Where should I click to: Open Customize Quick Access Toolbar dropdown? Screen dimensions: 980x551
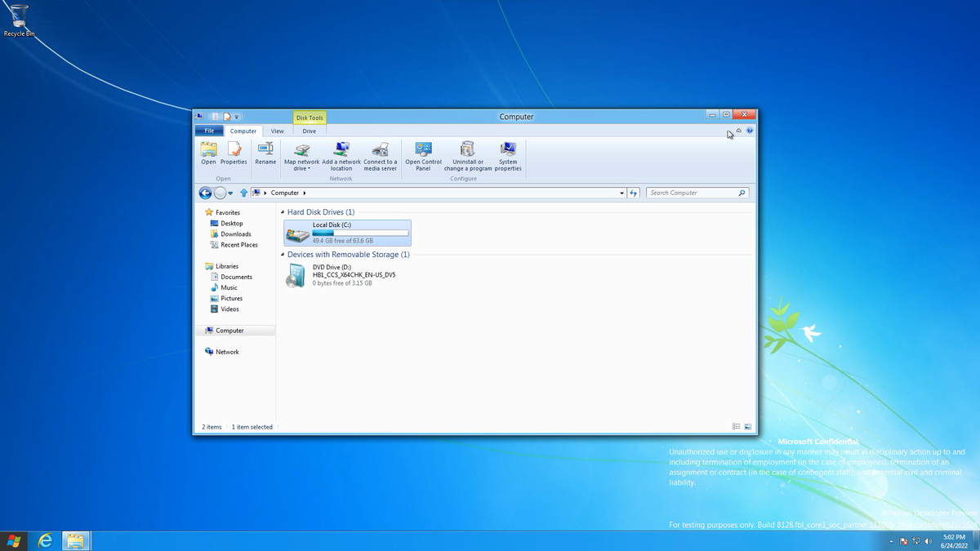pyautogui.click(x=237, y=117)
